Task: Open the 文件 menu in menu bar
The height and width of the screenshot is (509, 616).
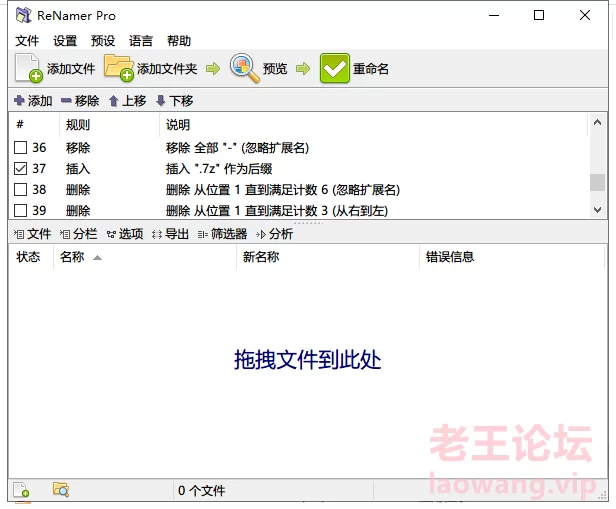Action: (27, 41)
